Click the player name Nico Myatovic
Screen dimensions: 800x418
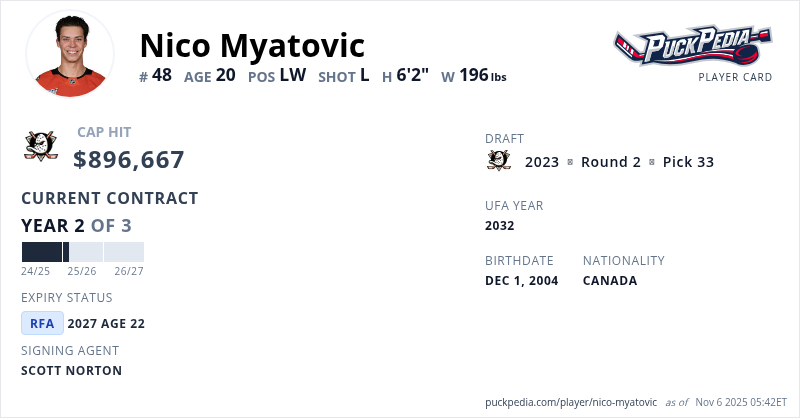252,45
